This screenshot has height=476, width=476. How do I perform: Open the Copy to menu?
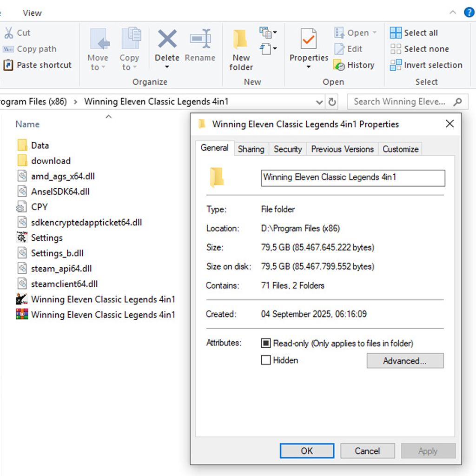[130, 50]
